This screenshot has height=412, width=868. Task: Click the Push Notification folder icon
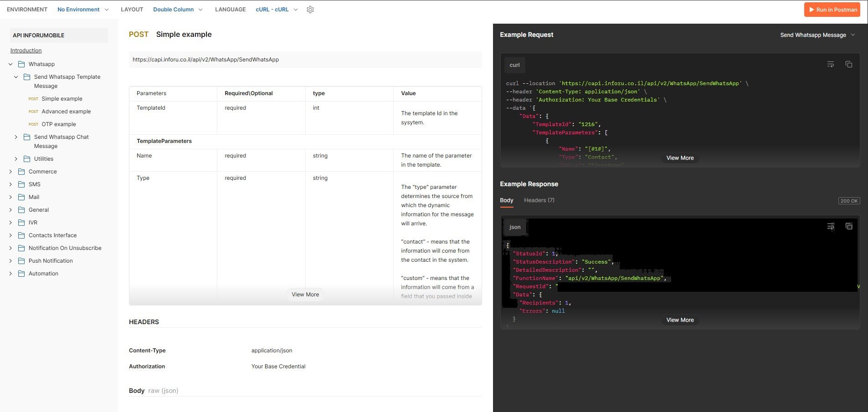pos(21,261)
